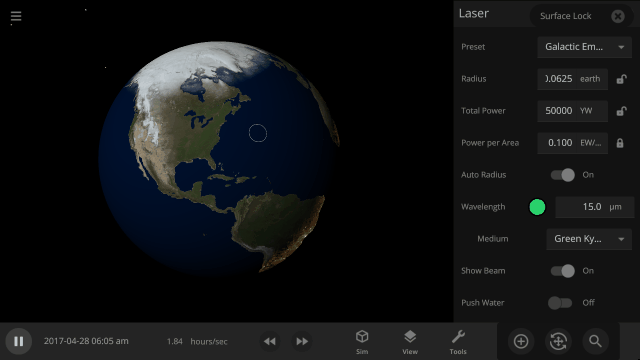The width and height of the screenshot is (640, 360).
Task: Open the Tools menu
Action: (458, 342)
